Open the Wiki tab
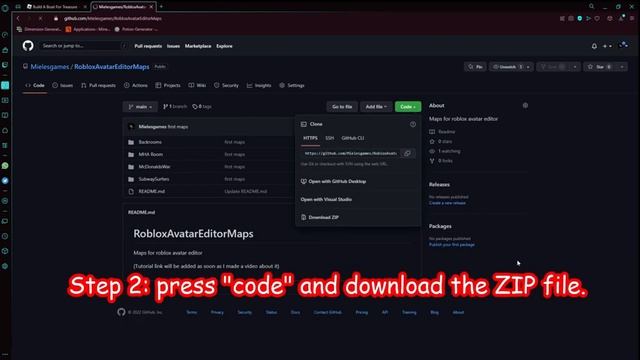This screenshot has width=640, height=360. [x=197, y=85]
